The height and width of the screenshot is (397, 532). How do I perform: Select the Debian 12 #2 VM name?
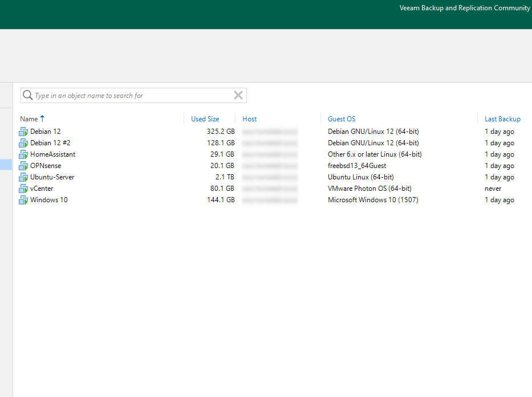50,143
